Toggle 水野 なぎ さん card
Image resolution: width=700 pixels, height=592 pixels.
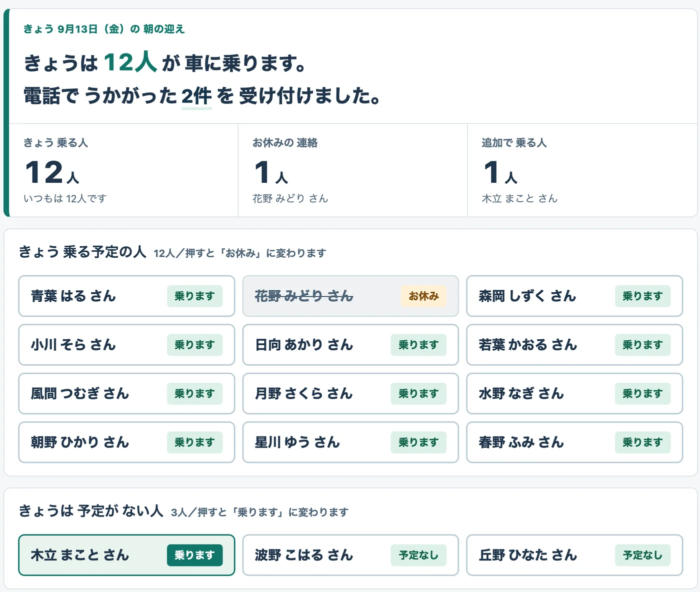click(x=574, y=393)
